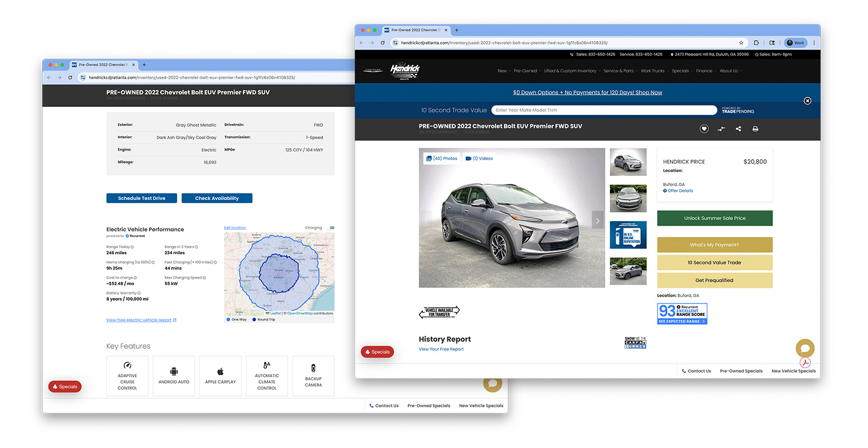Screen dimensions: 868x448
Task: Click the Get Prequalified button
Action: point(715,281)
